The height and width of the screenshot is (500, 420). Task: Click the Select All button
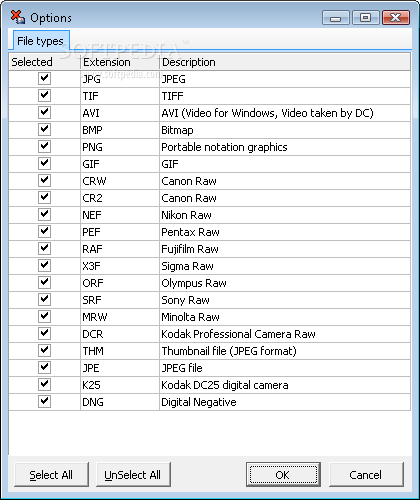pos(51,475)
